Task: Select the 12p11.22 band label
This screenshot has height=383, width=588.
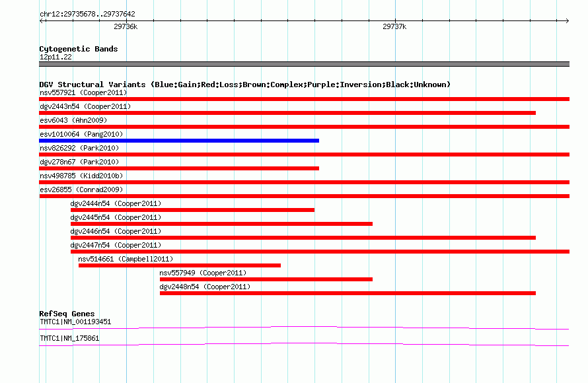Action: click(x=55, y=57)
